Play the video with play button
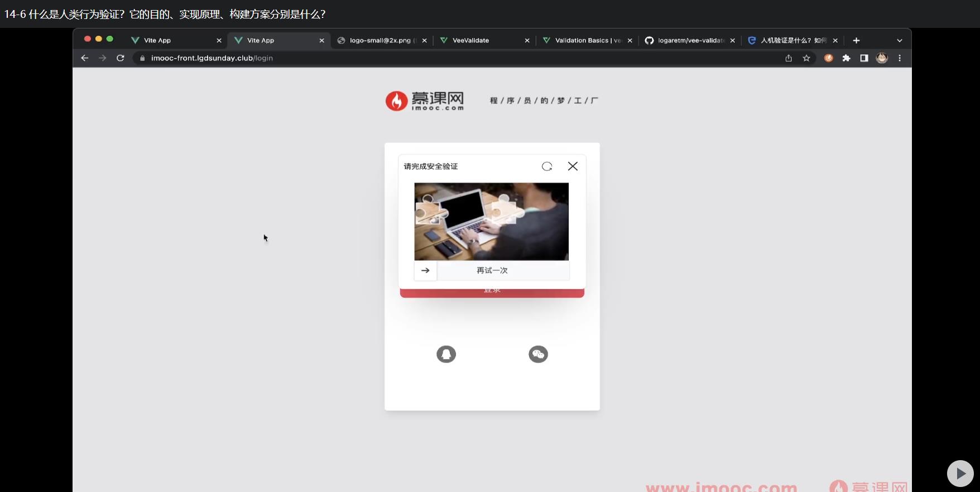 (960, 474)
